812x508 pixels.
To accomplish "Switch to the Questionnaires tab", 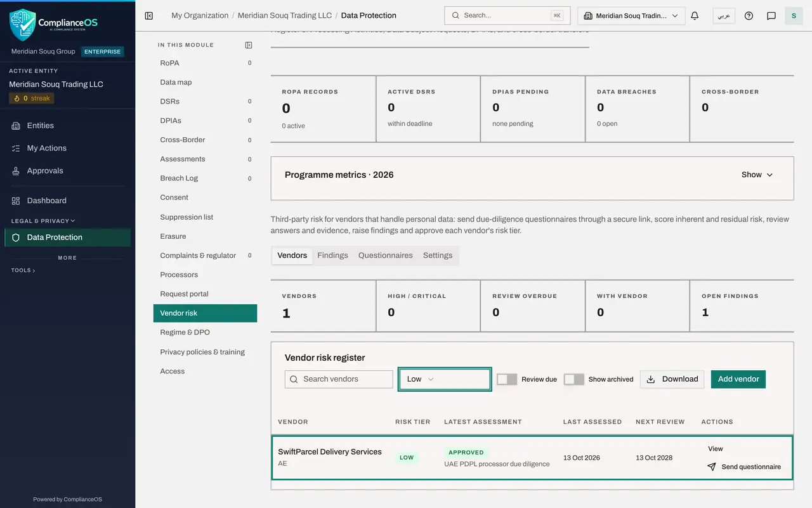I will click(x=386, y=255).
